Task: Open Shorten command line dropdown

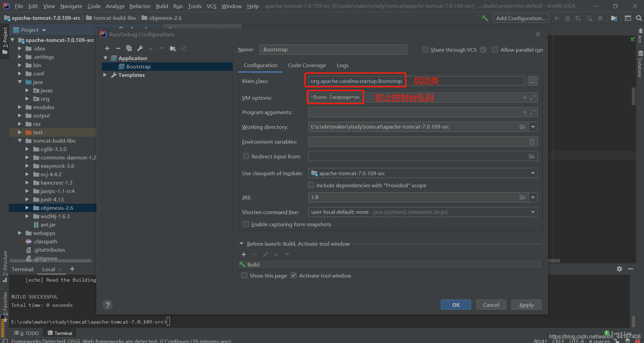Action: point(533,212)
